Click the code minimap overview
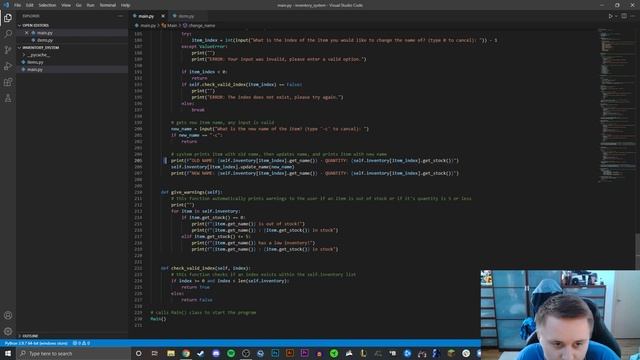This screenshot has height=360, width=640. click(x=616, y=105)
